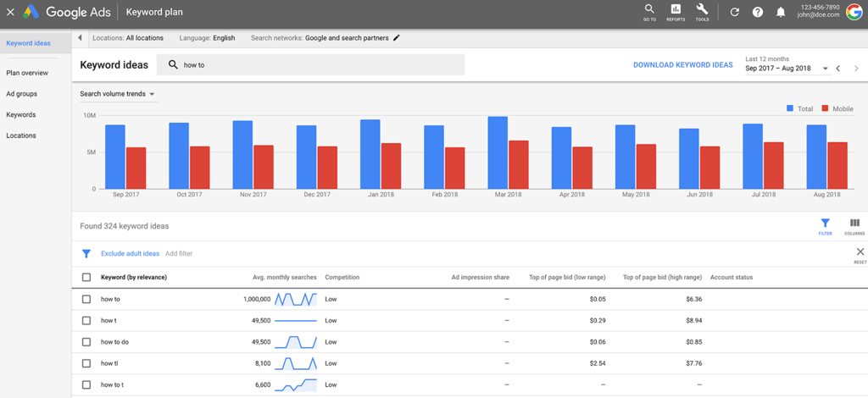Screen dimensions: 868x398
Task: Change the Language: English setting
Action: (x=207, y=38)
